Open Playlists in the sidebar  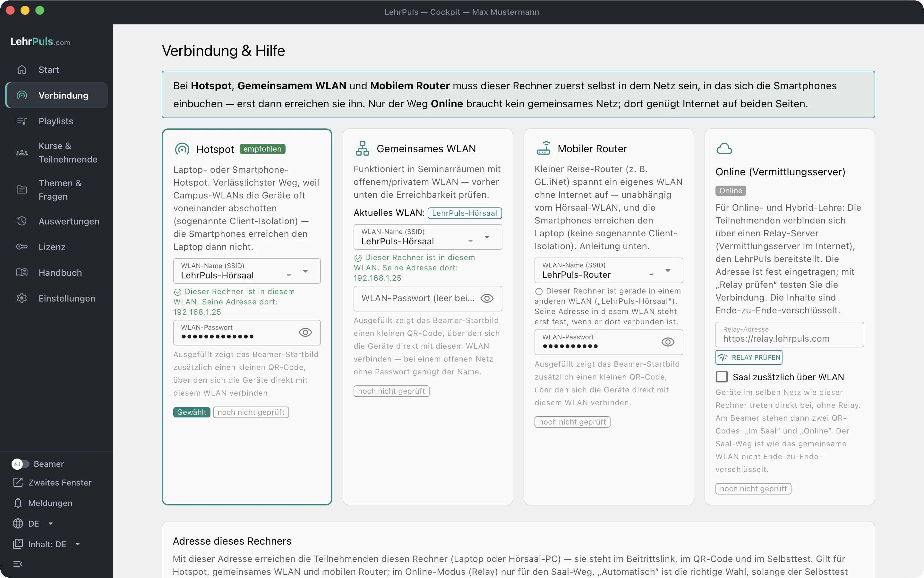click(56, 121)
